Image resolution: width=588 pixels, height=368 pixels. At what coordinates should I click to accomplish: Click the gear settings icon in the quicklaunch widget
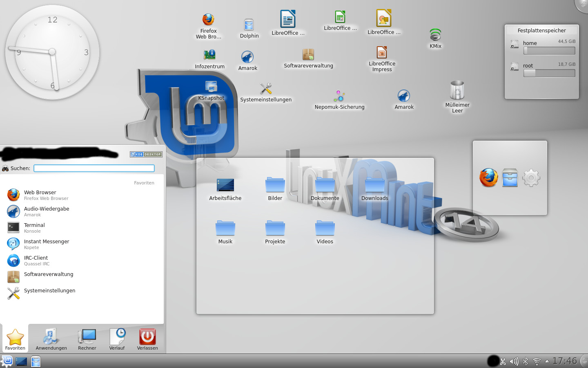click(531, 178)
